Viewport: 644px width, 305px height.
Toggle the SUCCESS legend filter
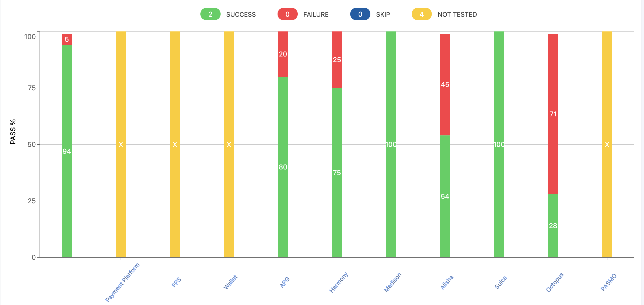tap(228, 14)
